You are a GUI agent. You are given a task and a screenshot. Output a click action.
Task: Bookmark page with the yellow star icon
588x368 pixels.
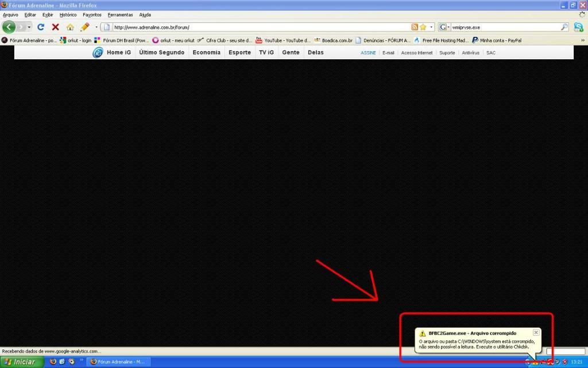(x=423, y=27)
